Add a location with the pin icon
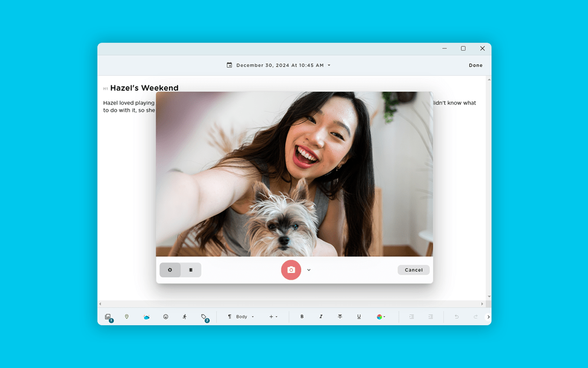 127,316
